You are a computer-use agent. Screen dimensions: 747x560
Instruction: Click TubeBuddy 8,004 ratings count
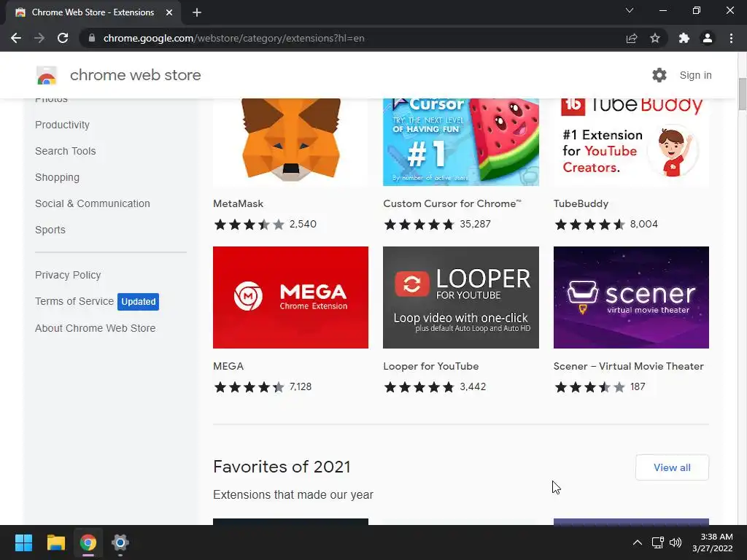643,224
